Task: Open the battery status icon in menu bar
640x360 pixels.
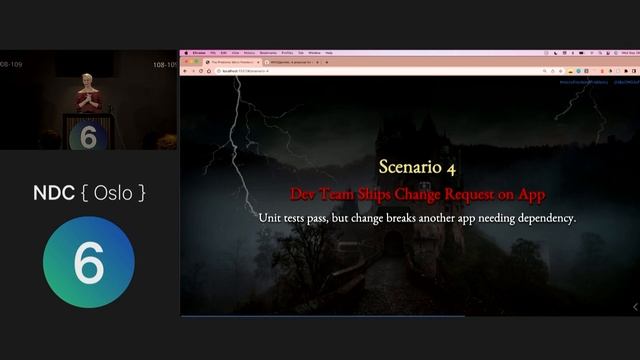Action: (x=581, y=53)
